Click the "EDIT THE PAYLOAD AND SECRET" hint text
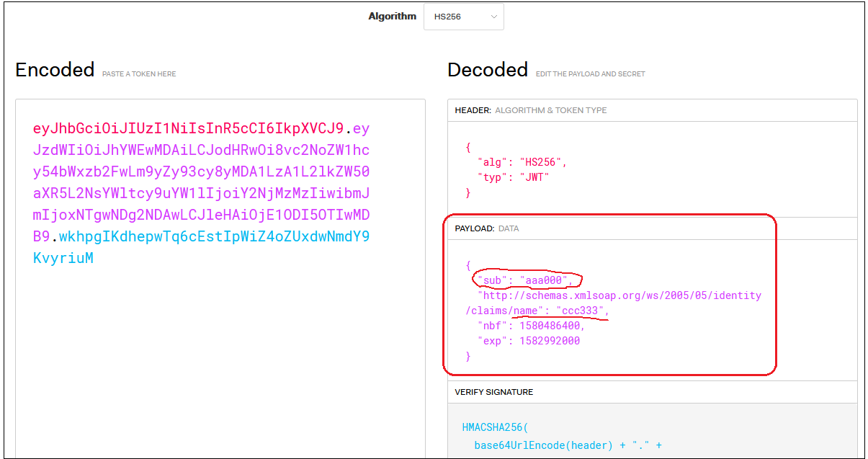 coord(591,73)
